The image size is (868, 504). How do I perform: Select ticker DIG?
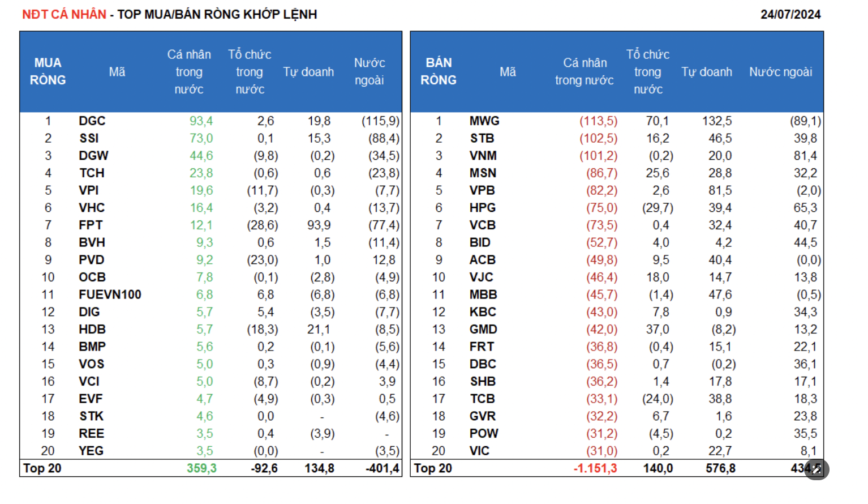click(89, 312)
